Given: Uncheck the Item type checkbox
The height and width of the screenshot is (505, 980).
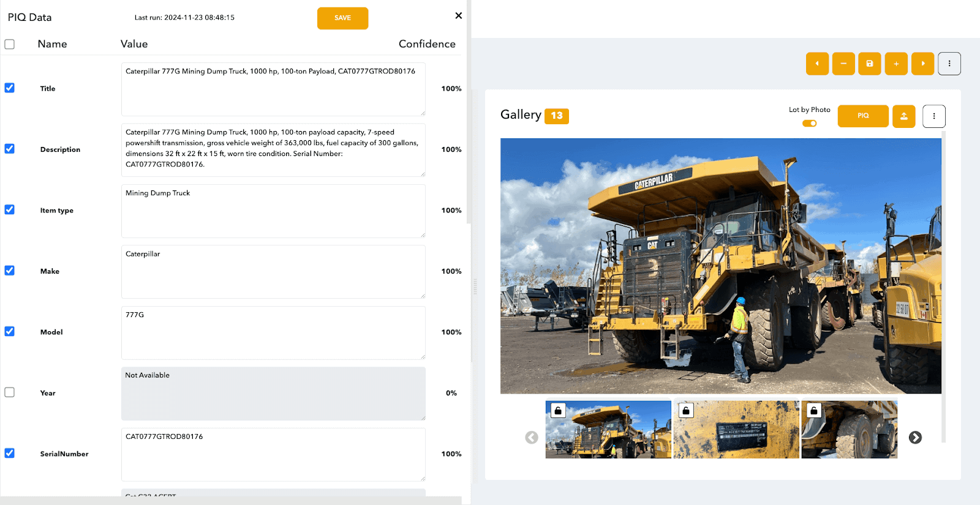Looking at the screenshot, I should 10,209.
